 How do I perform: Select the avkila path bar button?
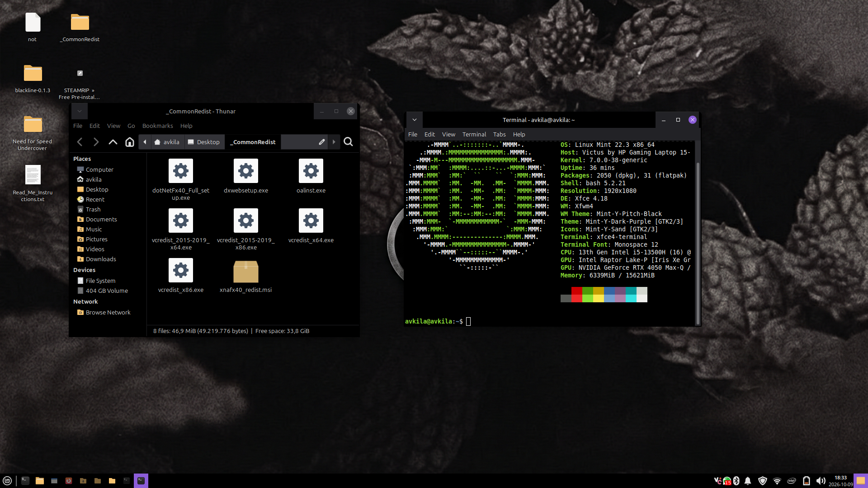(167, 142)
